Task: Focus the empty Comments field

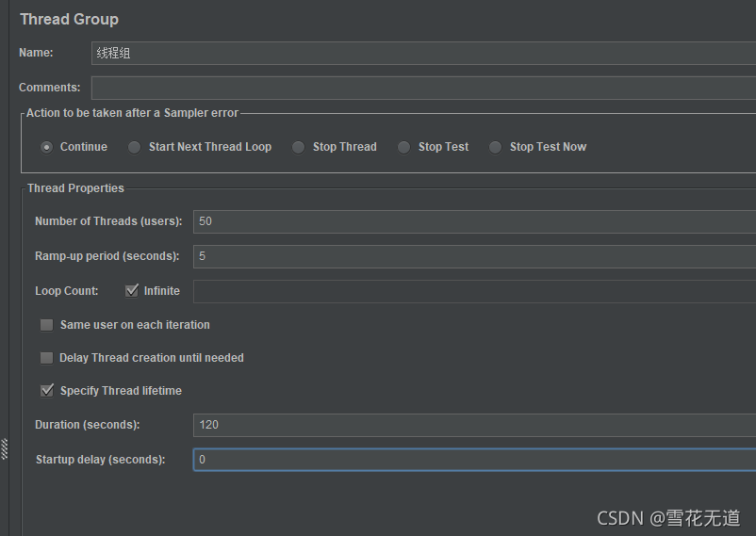Action: [x=424, y=88]
